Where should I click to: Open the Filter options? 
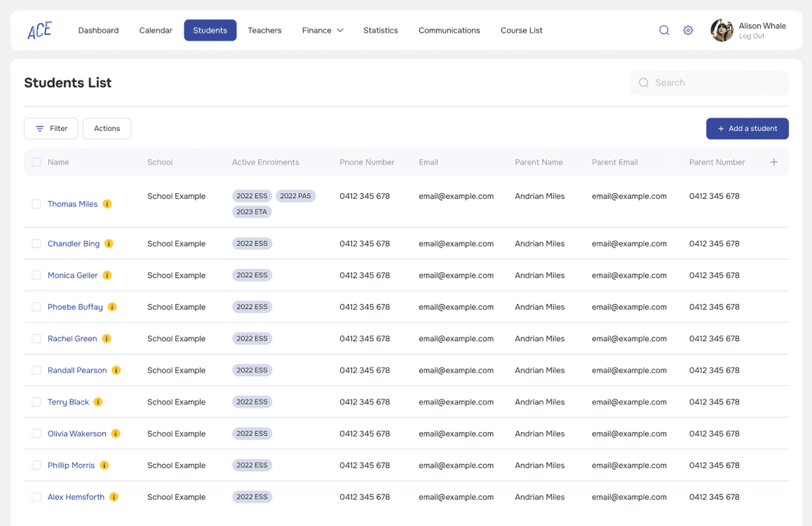(x=51, y=128)
